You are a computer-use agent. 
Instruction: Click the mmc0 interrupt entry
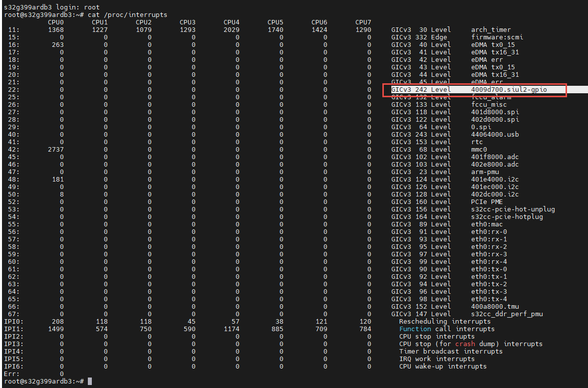[x=478, y=149]
